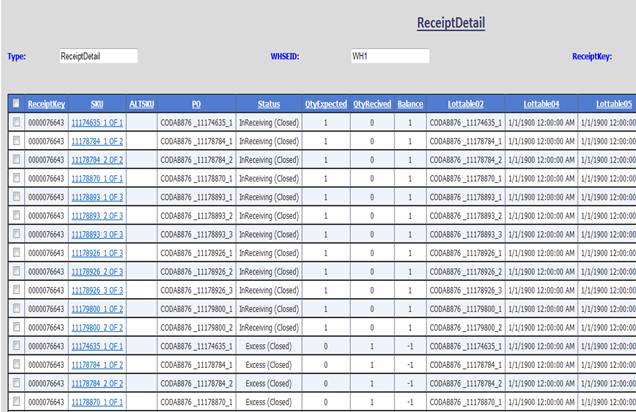The height and width of the screenshot is (412, 636).
Task: Select Lottable02 cell CODAB876 _11178893_2
Action: pyautogui.click(x=466, y=216)
